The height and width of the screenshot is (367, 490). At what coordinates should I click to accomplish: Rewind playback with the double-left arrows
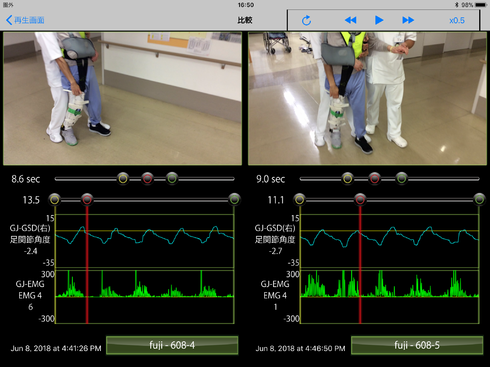click(350, 20)
